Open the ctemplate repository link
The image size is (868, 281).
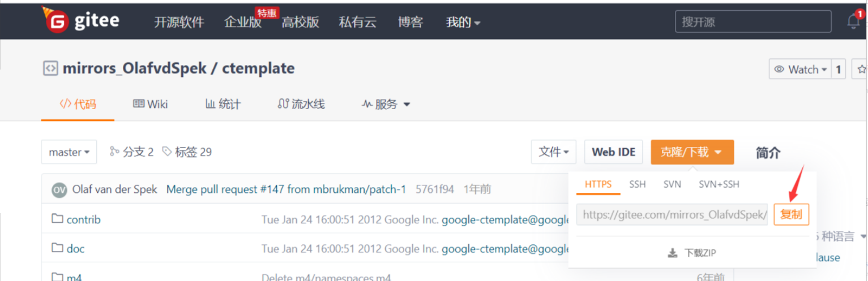point(259,69)
